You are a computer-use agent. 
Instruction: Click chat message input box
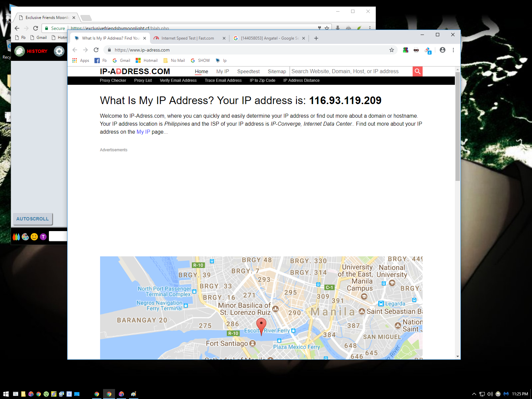[58, 236]
